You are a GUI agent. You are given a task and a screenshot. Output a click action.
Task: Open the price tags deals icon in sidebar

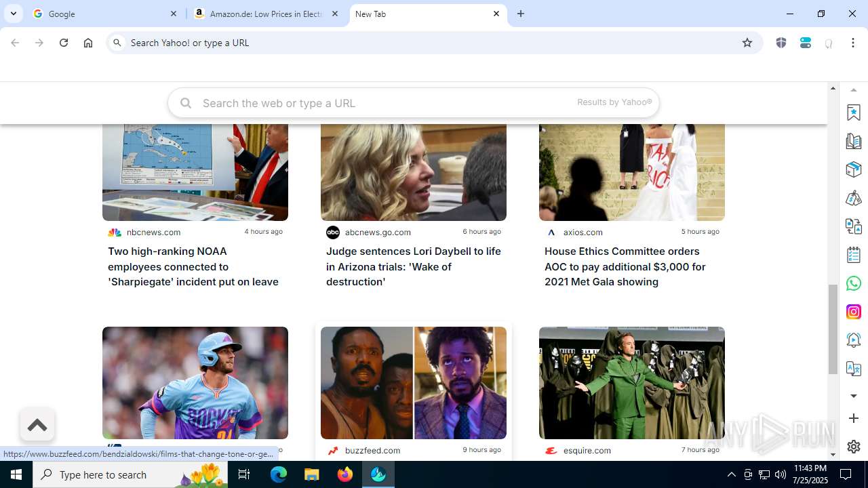(x=854, y=198)
